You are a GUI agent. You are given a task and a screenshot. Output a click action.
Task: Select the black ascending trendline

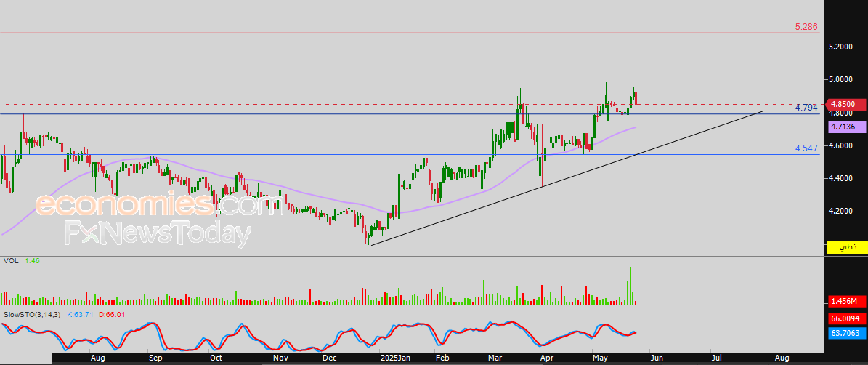pos(567,178)
